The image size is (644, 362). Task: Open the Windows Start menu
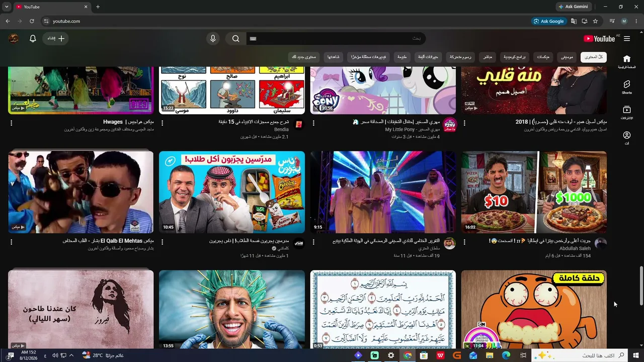coord(635,355)
